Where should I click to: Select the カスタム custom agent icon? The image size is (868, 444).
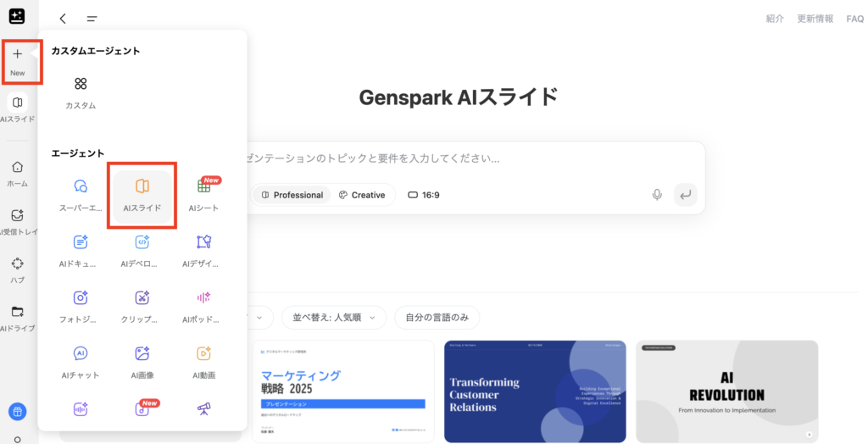(81, 92)
